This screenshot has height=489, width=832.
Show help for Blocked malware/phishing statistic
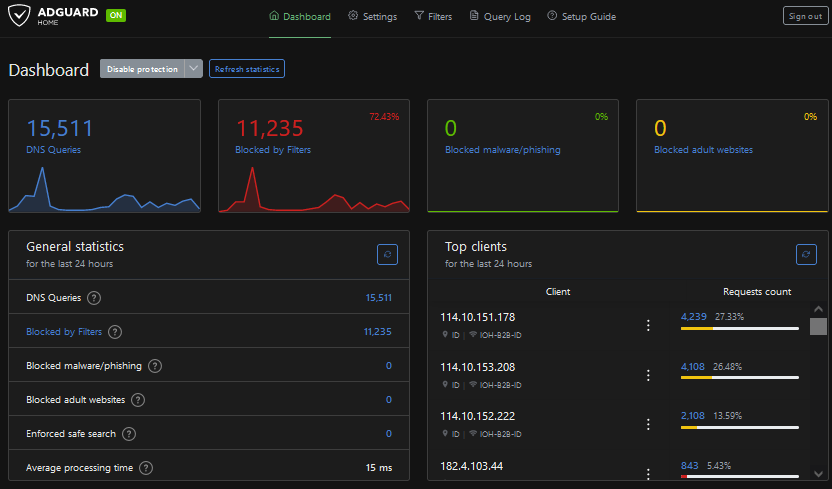point(155,366)
